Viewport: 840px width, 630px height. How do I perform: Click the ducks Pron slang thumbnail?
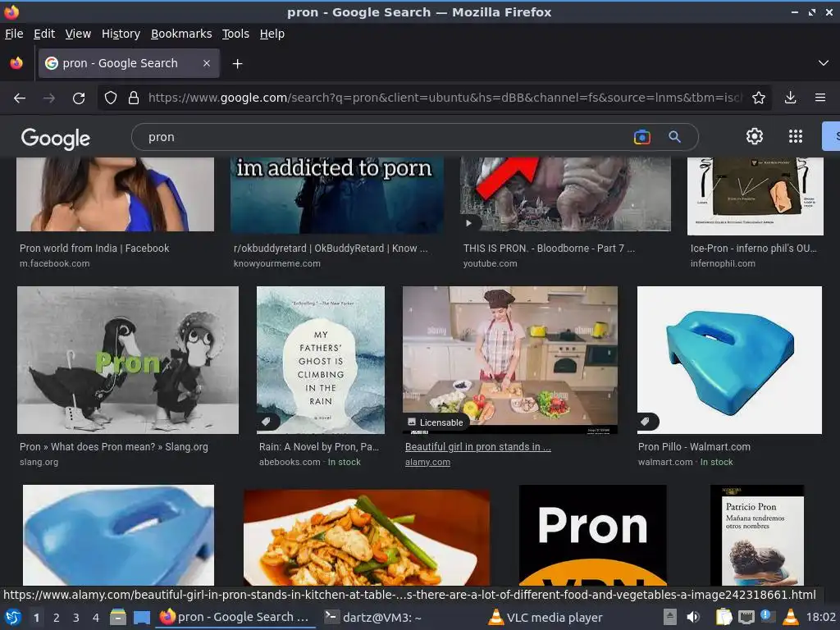click(x=128, y=360)
